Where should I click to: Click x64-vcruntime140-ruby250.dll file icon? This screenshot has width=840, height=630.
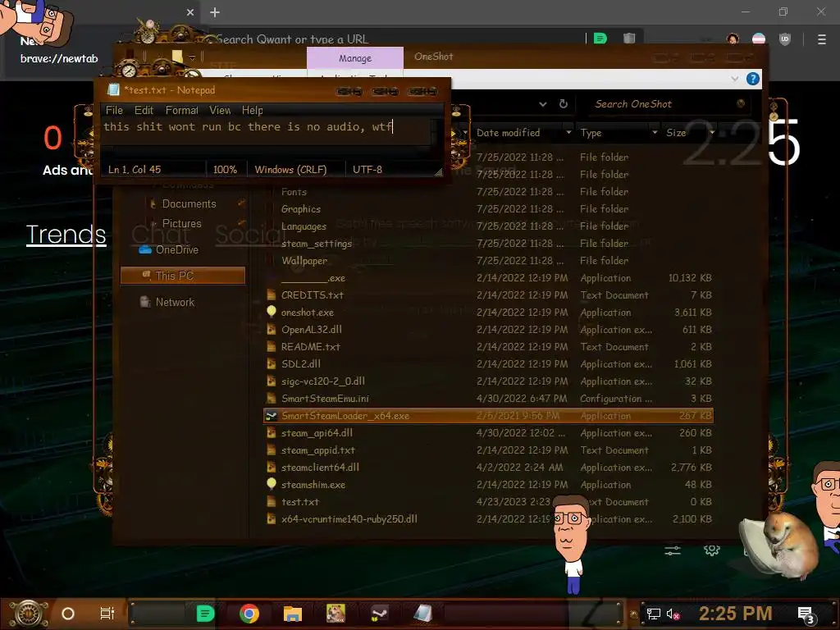click(272, 519)
